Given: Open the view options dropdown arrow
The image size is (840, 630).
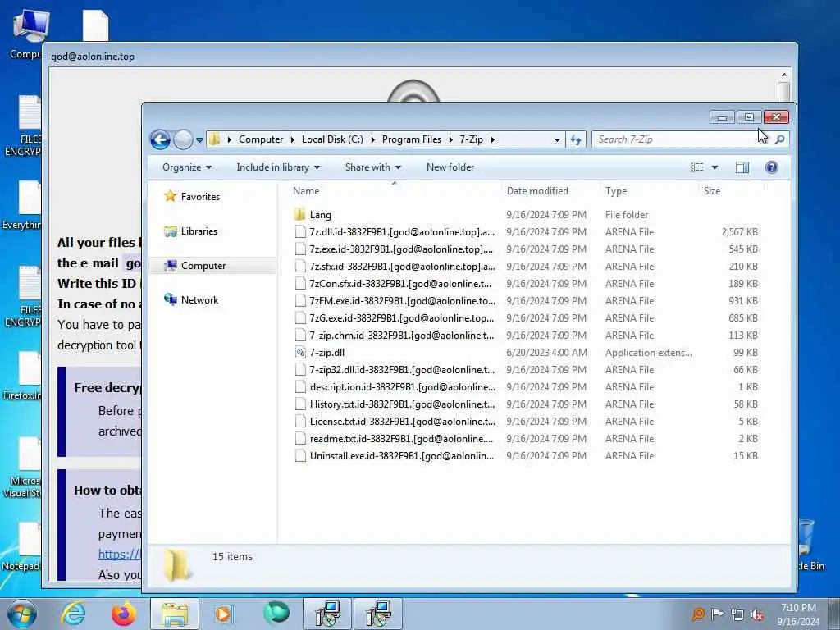Looking at the screenshot, I should tap(714, 167).
